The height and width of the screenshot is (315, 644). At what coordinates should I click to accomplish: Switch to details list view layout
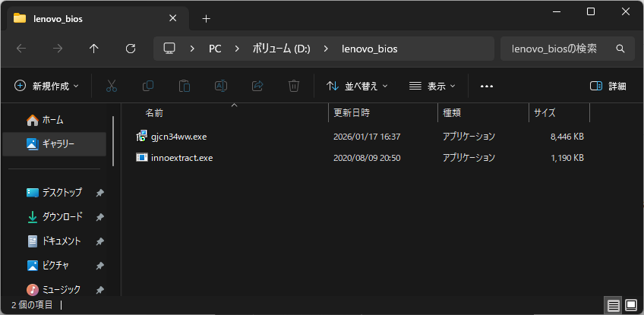point(612,305)
